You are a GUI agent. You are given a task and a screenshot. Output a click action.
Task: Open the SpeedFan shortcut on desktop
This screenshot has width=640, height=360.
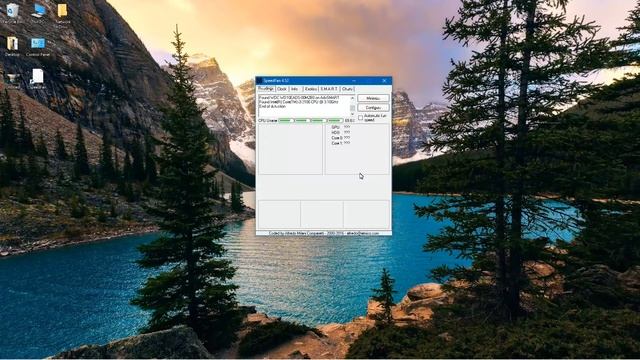click(37, 77)
